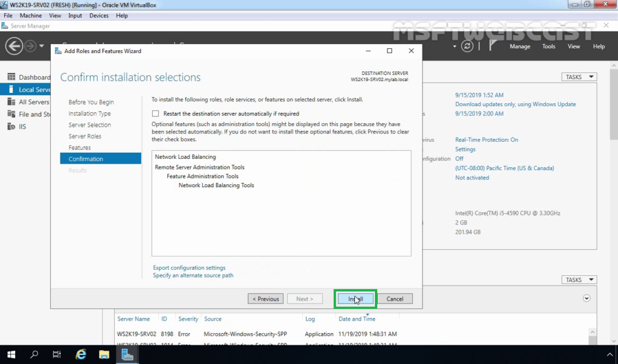Show hidden tray icons chevron

tap(610, 354)
